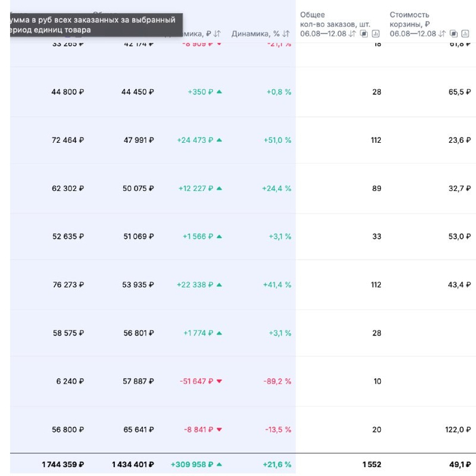Sort the Общее кол-во заказов column
This screenshot has height=476, width=476.
[x=352, y=33]
